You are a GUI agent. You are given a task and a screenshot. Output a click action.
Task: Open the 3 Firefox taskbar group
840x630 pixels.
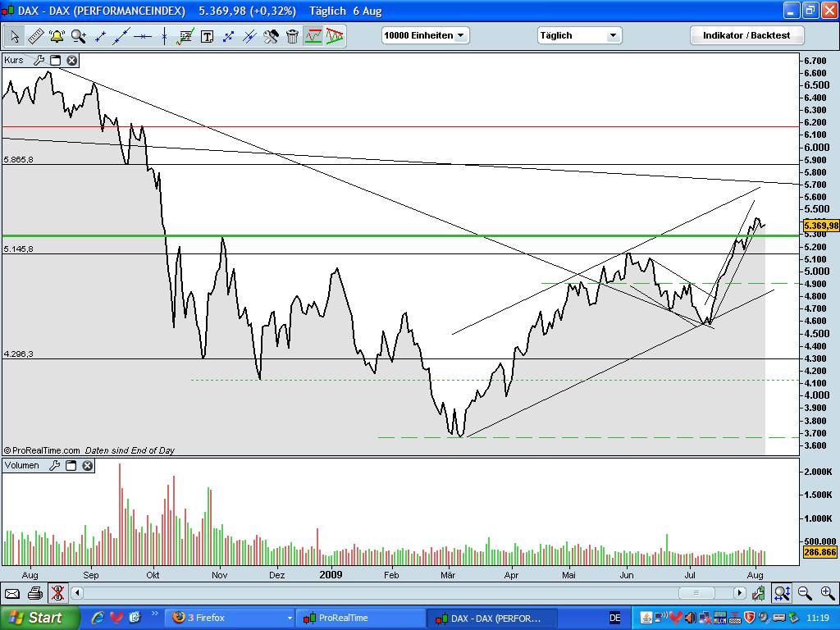click(x=231, y=618)
